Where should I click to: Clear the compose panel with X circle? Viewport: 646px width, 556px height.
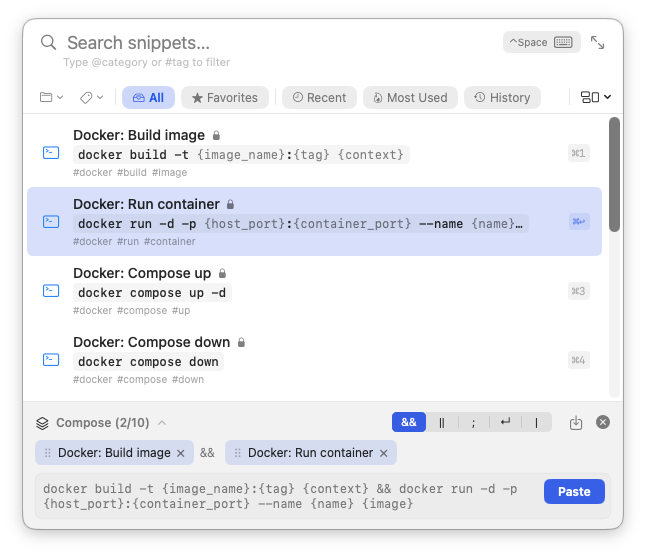tap(603, 422)
